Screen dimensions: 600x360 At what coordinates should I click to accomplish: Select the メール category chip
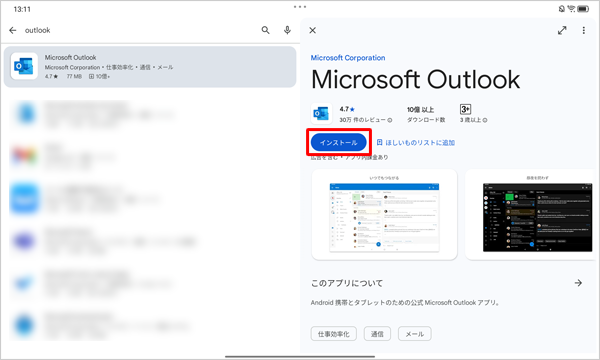415,334
